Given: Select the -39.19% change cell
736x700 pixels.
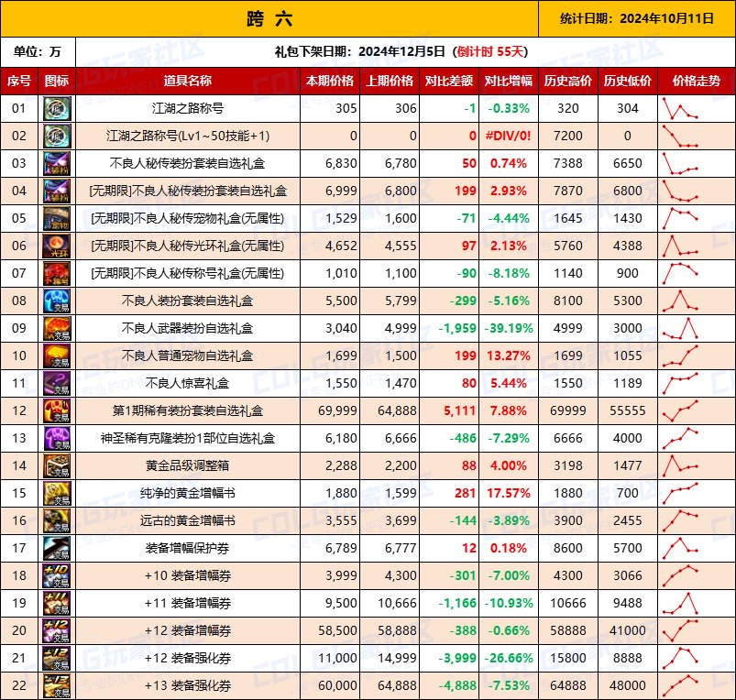Looking at the screenshot, I should (x=509, y=328).
